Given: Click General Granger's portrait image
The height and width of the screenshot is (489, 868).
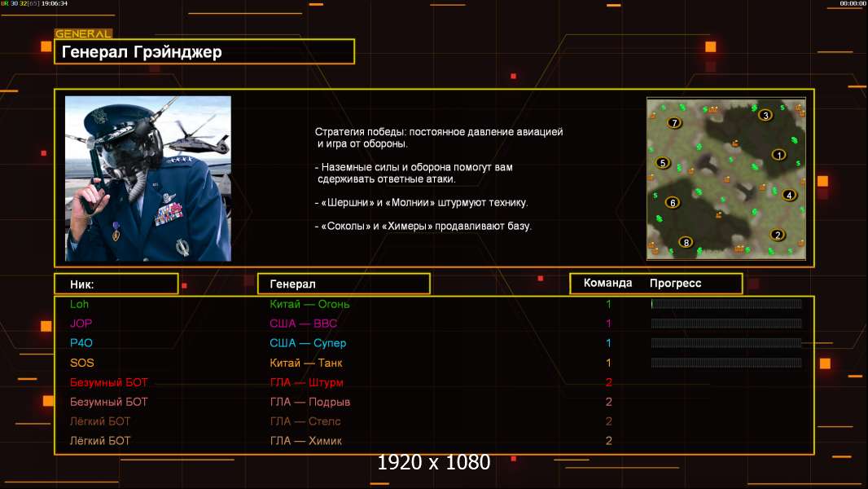Looking at the screenshot, I should (148, 178).
